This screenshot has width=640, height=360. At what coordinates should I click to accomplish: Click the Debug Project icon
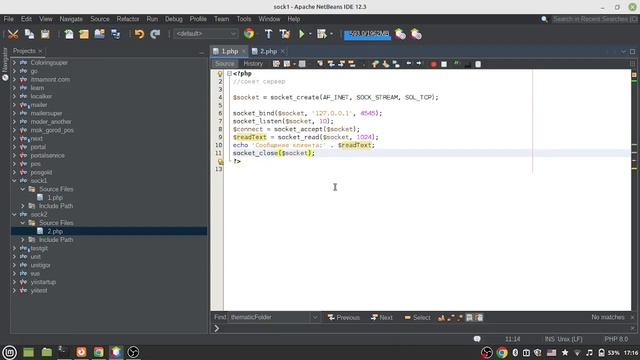tap(322, 34)
